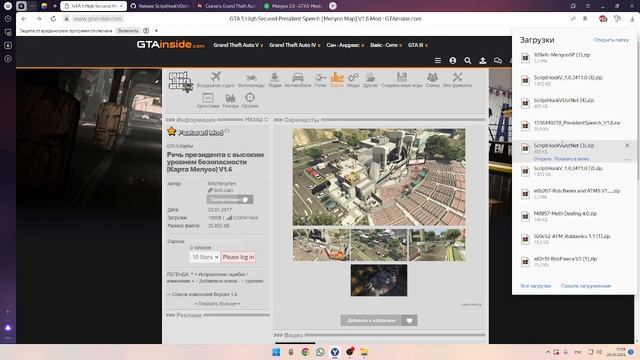Open the 10 Stars rating dropdown
640x360 pixels.
[204, 257]
